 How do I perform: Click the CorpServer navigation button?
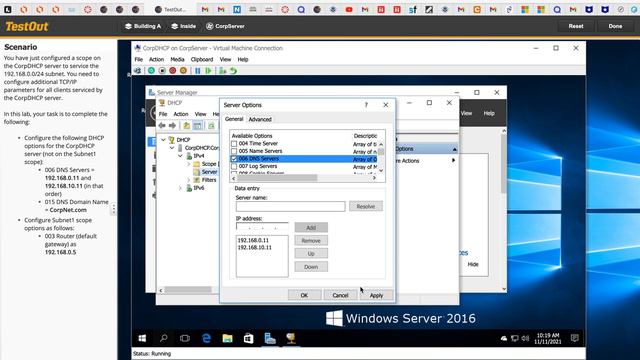225,26
